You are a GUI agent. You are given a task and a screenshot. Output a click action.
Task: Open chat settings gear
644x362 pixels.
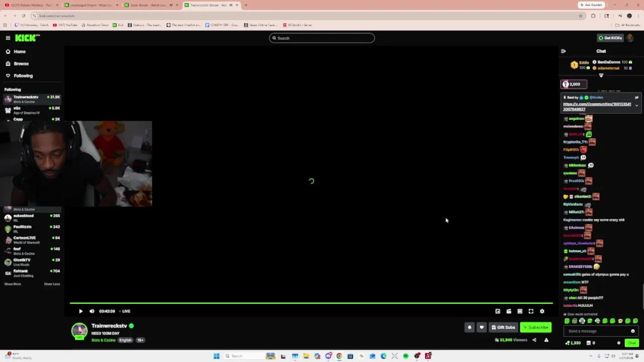(619, 343)
